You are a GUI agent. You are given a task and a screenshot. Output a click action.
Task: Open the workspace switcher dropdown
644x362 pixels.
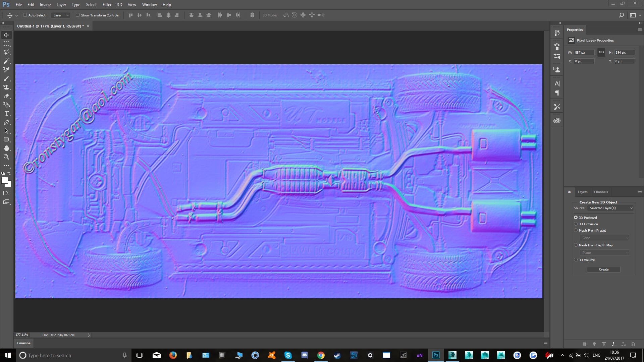(x=635, y=15)
